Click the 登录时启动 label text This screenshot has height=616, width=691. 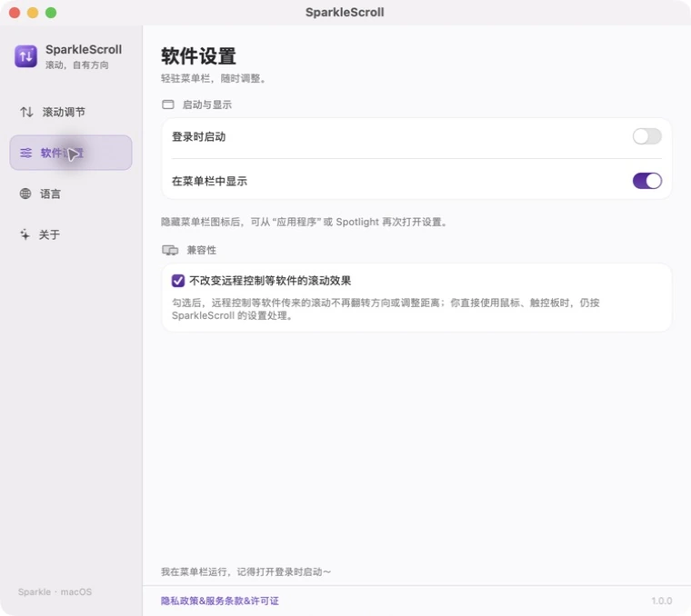(x=198, y=136)
